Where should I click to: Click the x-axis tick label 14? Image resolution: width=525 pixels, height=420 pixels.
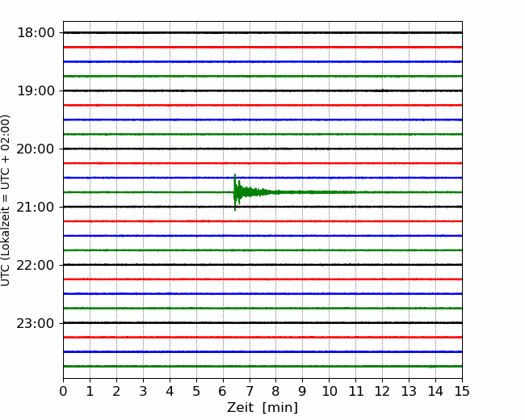point(435,391)
